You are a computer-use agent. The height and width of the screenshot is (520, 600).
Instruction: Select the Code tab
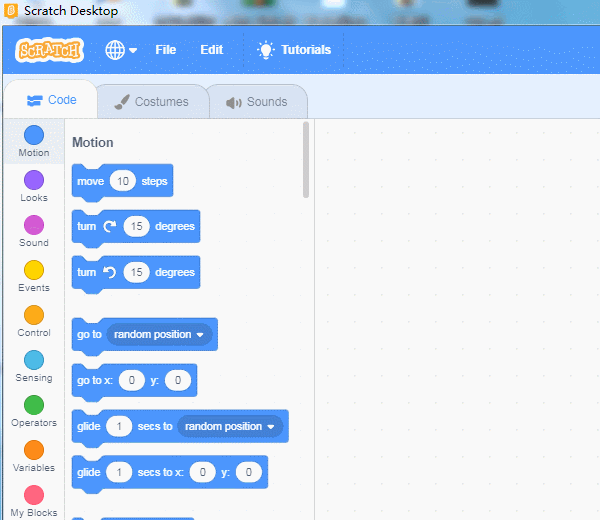(x=51, y=101)
